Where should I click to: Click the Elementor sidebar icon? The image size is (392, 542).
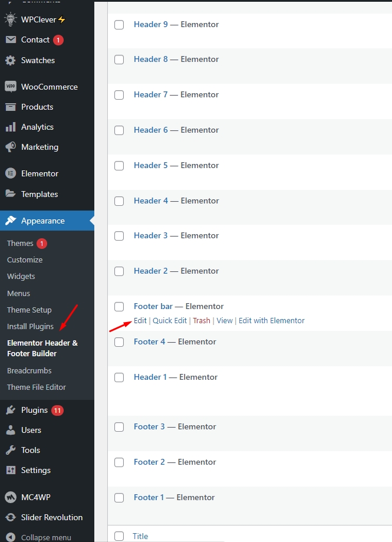coord(10,173)
